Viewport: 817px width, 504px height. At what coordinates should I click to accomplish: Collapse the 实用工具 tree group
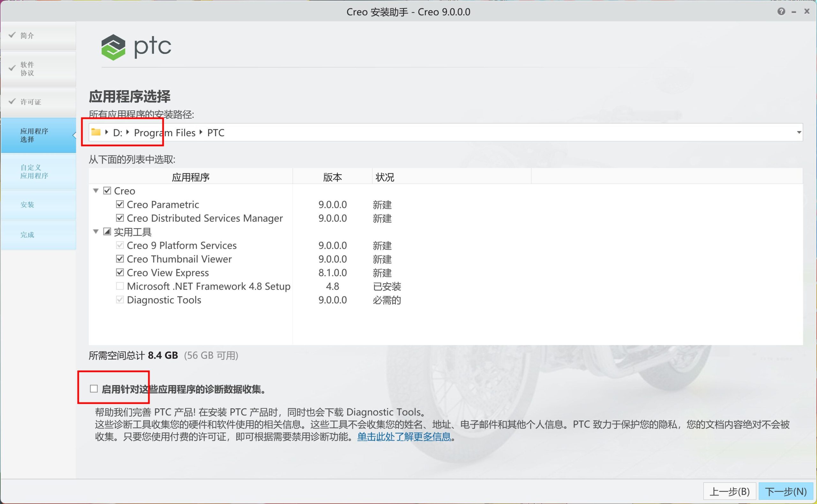(x=96, y=231)
